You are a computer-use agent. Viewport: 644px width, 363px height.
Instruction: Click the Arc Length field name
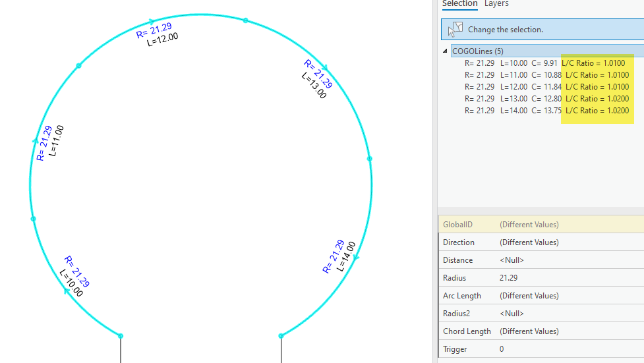click(461, 296)
